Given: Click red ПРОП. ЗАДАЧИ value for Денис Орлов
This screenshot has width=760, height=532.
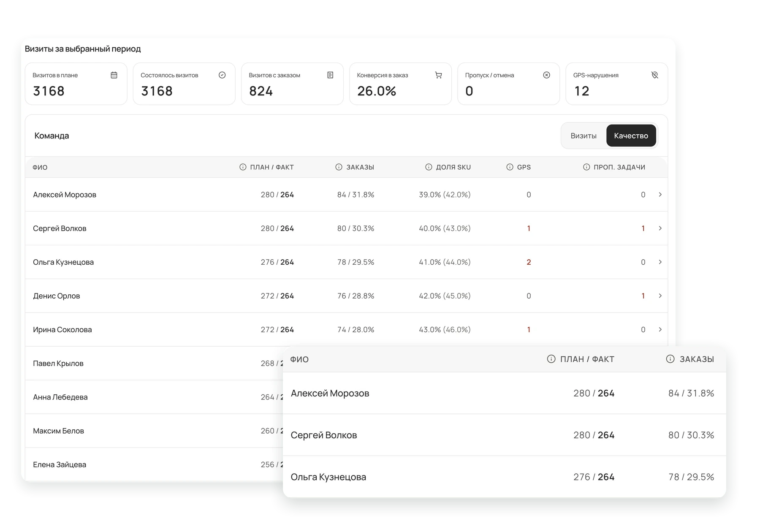Looking at the screenshot, I should pos(643,296).
